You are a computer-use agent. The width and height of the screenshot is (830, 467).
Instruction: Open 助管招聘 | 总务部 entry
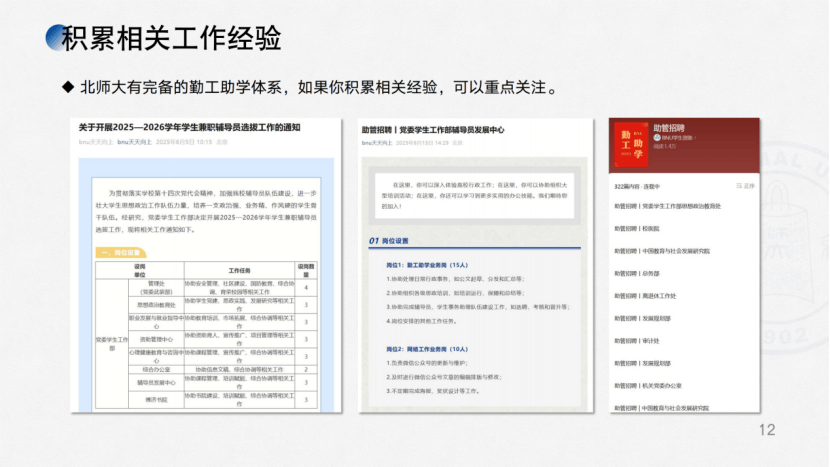[636, 273]
